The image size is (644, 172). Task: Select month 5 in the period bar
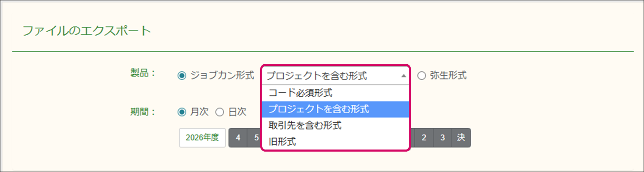[x=256, y=138]
